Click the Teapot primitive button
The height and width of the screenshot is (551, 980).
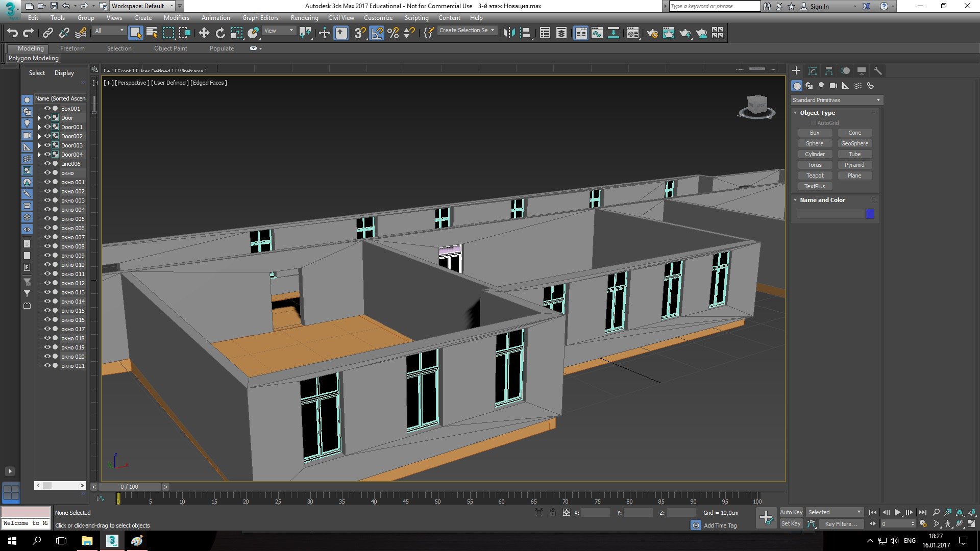(x=815, y=176)
